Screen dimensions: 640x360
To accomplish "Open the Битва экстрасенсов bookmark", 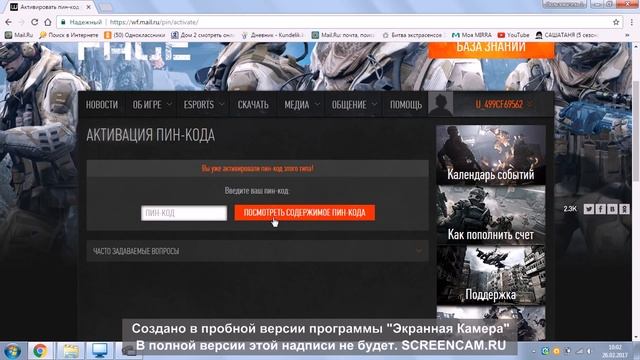I will (x=413, y=35).
